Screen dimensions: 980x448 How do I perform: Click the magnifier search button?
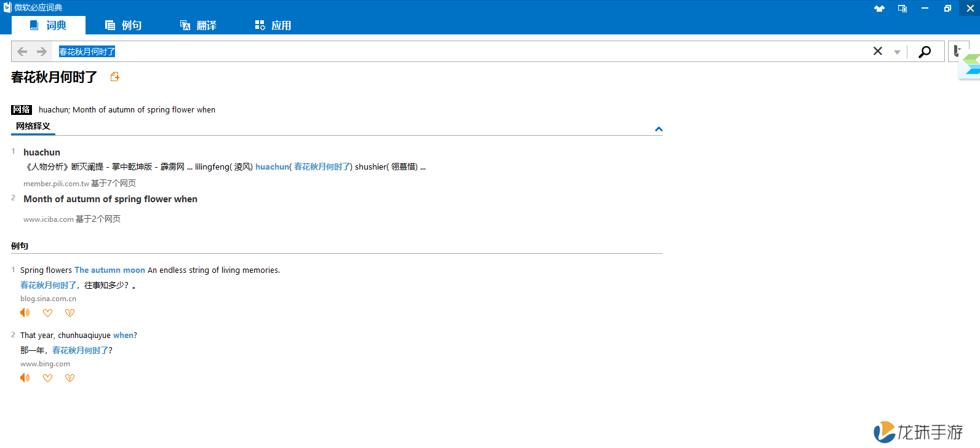[925, 52]
